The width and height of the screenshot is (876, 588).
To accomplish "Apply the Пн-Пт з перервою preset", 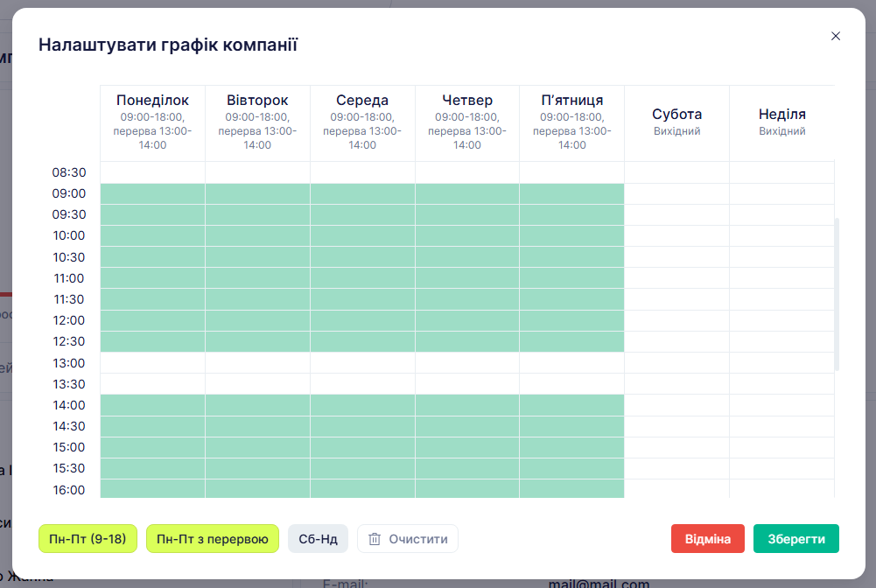I will coord(212,539).
